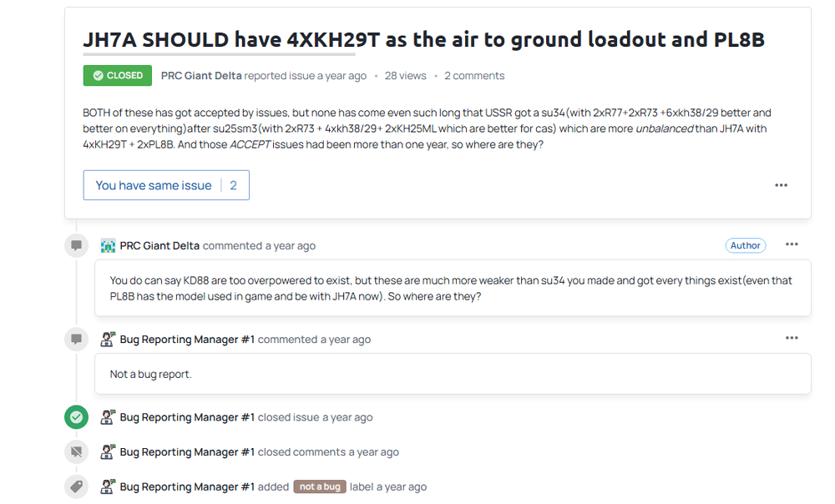The height and width of the screenshot is (504, 835).
Task: Click manager avatar in closed issue event
Action: tap(108, 417)
